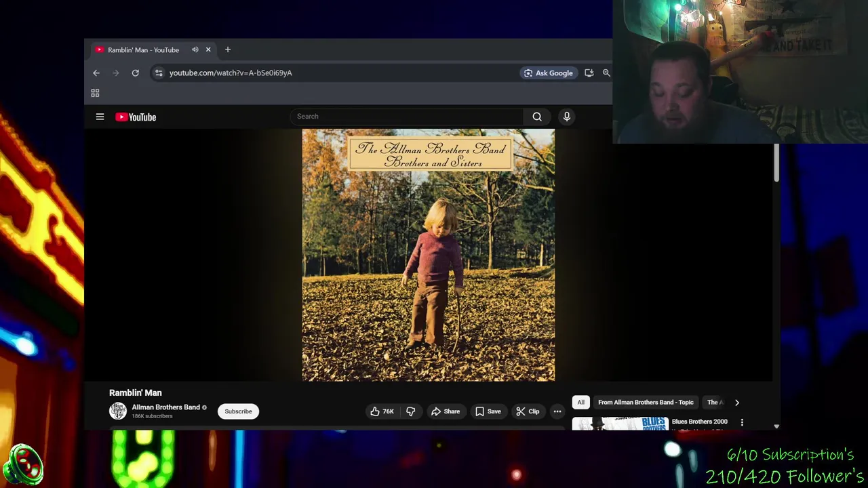868x488 pixels.
Task: Go back using the browser back arrow
Action: coord(96,73)
